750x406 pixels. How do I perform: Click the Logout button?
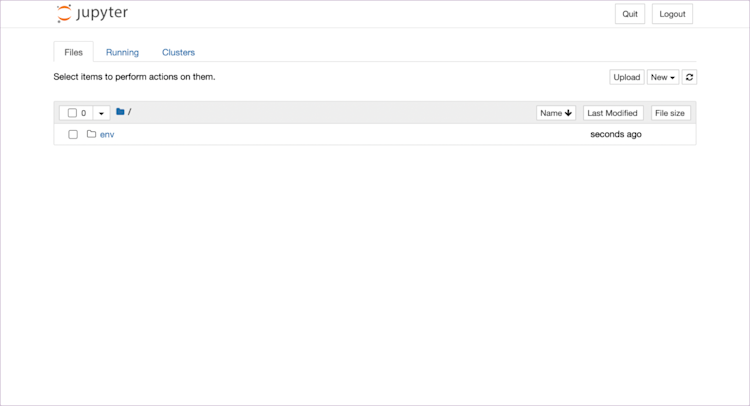[672, 14]
